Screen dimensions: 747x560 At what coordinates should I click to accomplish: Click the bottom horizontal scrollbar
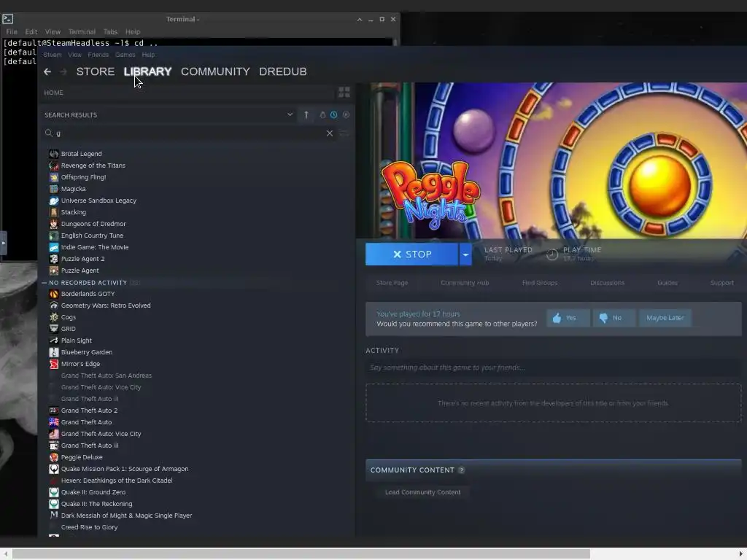[301, 554]
